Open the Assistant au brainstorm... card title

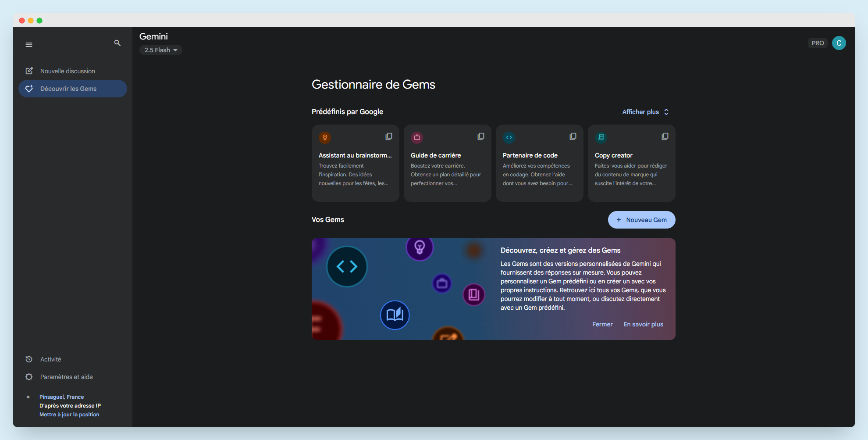point(355,155)
